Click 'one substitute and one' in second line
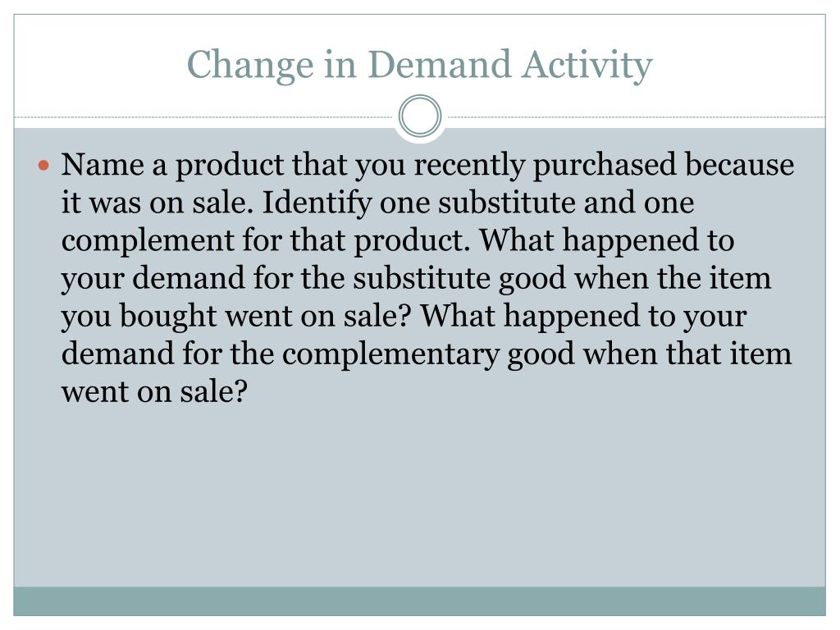This screenshot has width=840, height=630. click(x=536, y=203)
